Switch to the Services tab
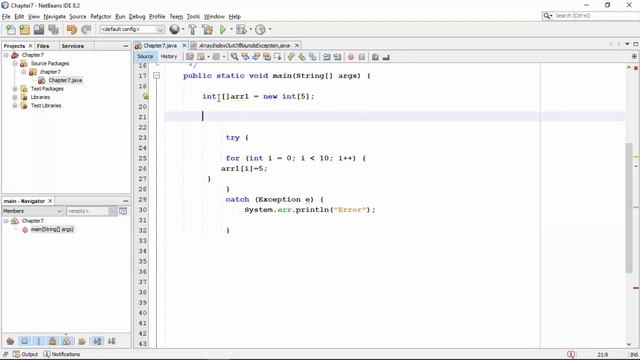 (x=72, y=46)
